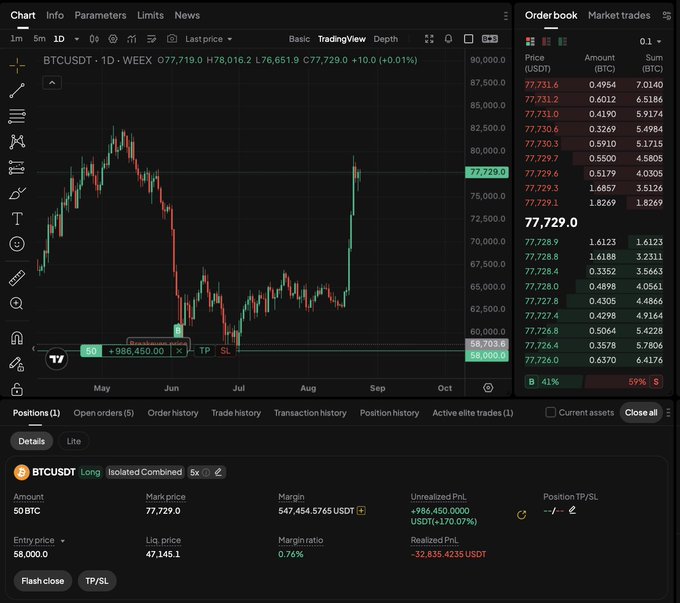
Task: Enable the Current assets checkbox
Action: point(550,412)
